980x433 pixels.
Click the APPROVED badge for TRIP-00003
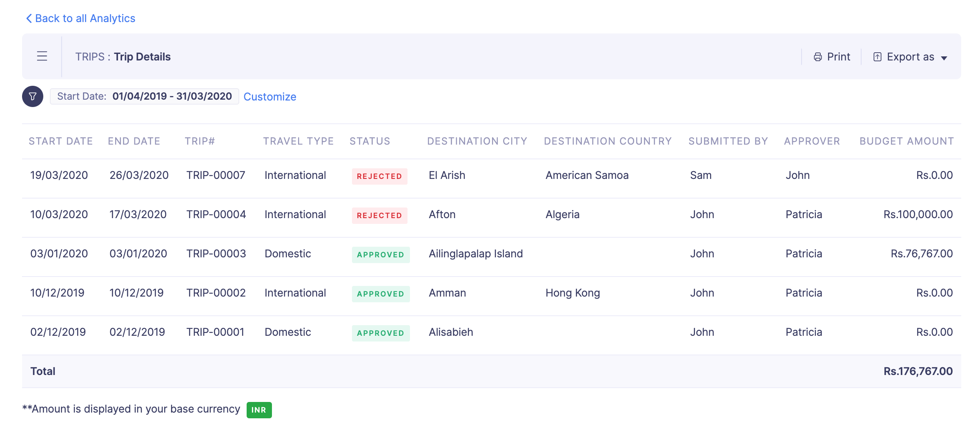(x=381, y=255)
